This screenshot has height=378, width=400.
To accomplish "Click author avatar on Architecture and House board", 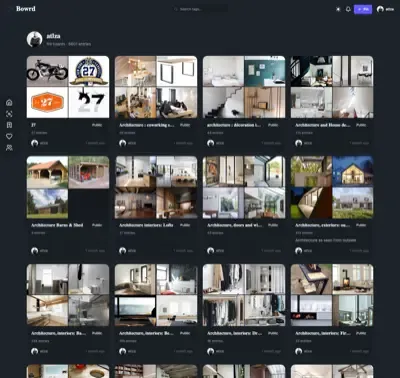I will (298, 143).
